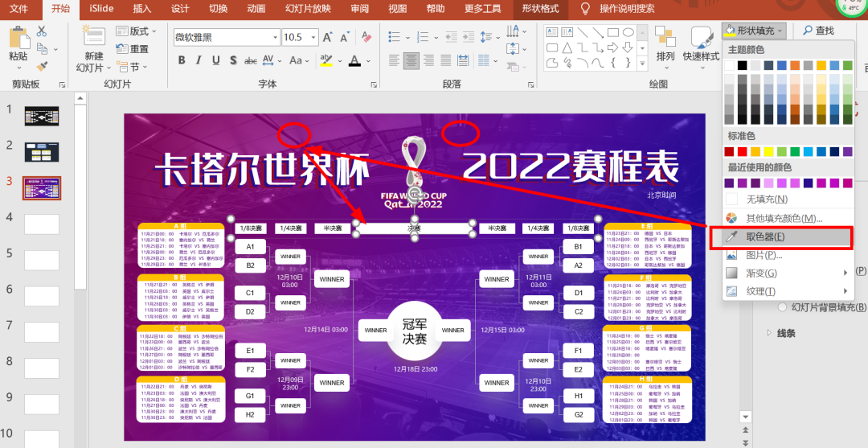Image resolution: width=868 pixels, height=448 pixels.
Task: Align text left in paragraph group
Action: tap(394, 60)
